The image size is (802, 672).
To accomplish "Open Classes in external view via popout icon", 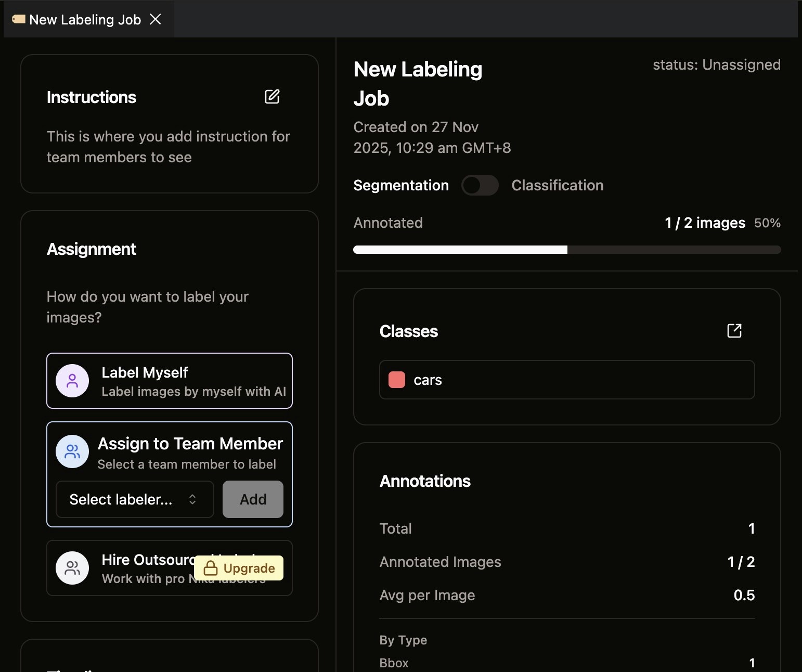I will [x=733, y=331].
